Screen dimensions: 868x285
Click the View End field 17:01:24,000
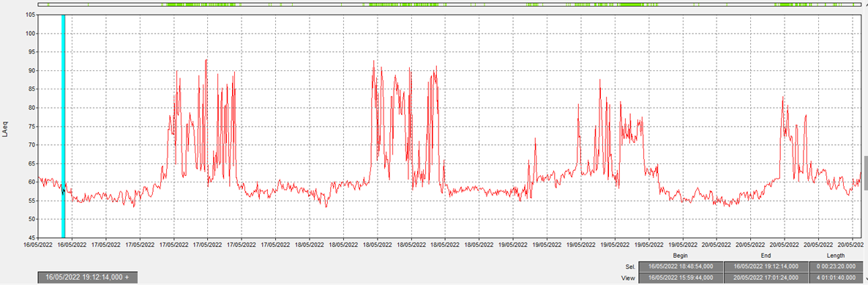pyautogui.click(x=766, y=278)
